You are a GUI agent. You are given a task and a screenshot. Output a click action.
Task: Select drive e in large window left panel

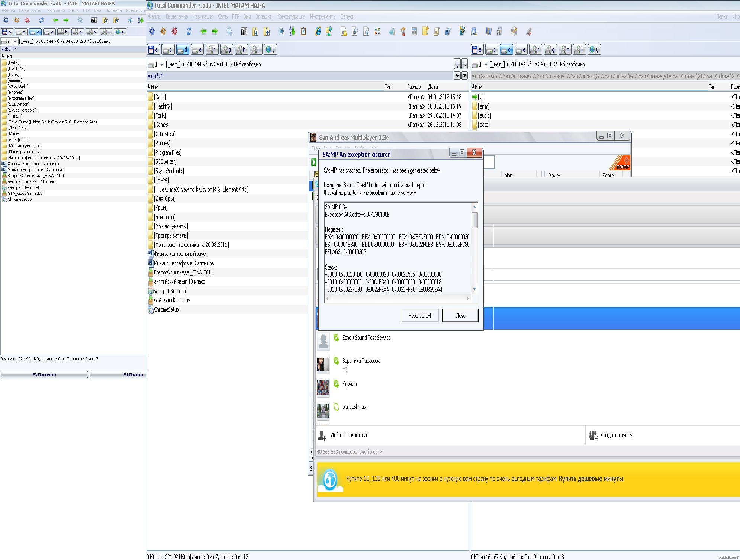pyautogui.click(x=197, y=49)
